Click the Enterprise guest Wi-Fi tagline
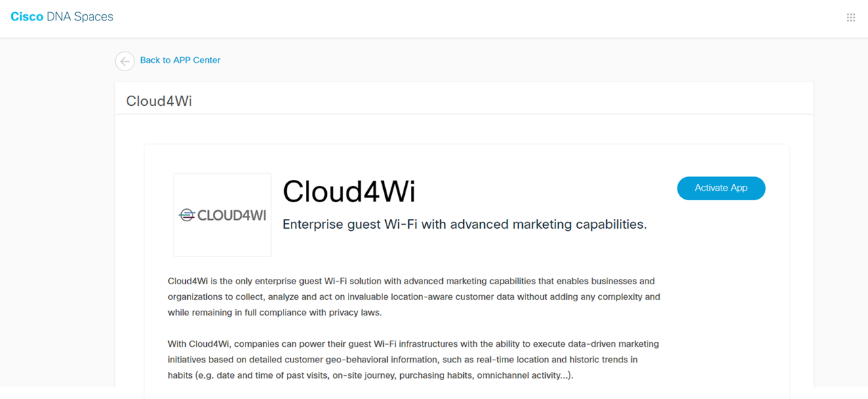The width and height of the screenshot is (868, 399). point(465,225)
